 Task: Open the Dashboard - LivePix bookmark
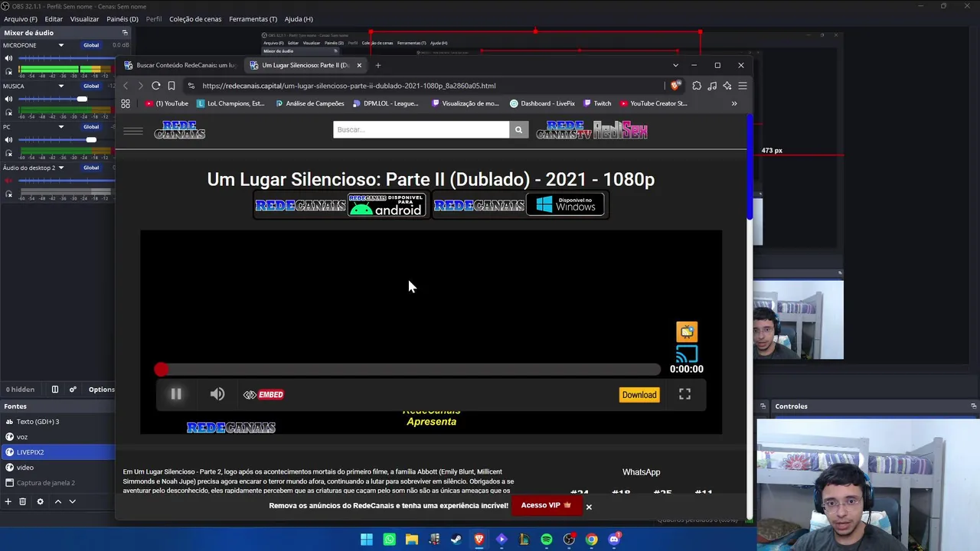(x=542, y=103)
